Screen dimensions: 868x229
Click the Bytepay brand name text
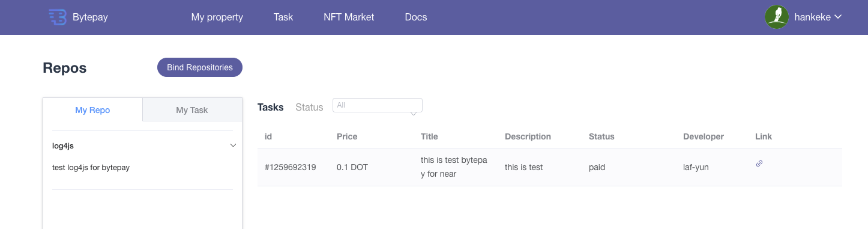(x=90, y=17)
